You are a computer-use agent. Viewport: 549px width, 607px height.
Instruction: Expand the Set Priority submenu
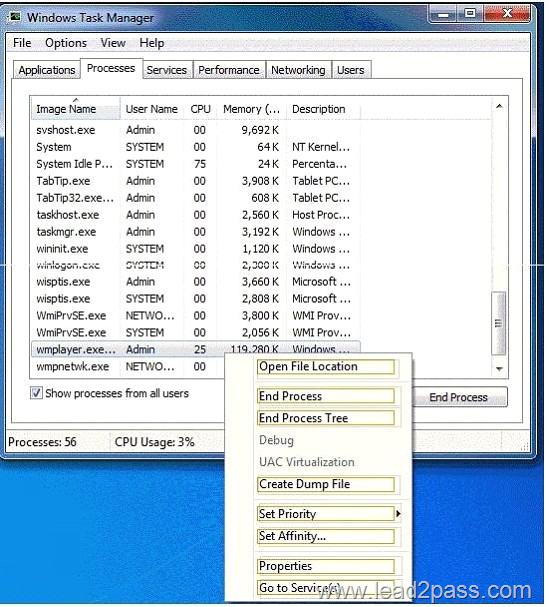point(325,514)
